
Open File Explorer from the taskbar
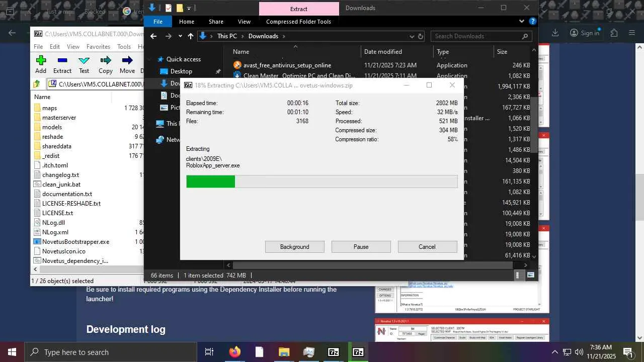(284, 352)
